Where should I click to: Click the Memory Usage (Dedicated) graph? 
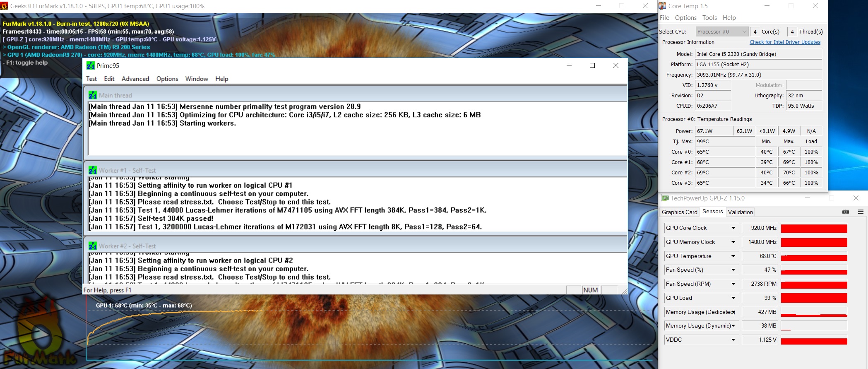tap(814, 312)
